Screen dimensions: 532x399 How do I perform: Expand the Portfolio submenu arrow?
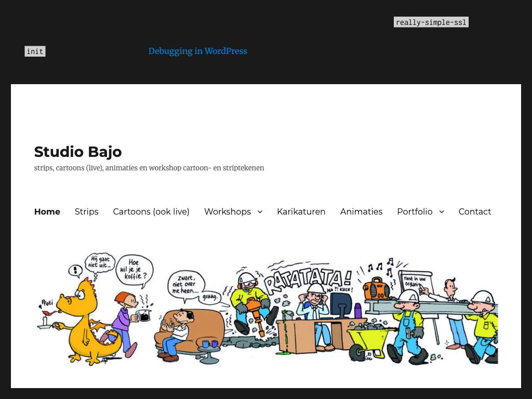coord(442,212)
